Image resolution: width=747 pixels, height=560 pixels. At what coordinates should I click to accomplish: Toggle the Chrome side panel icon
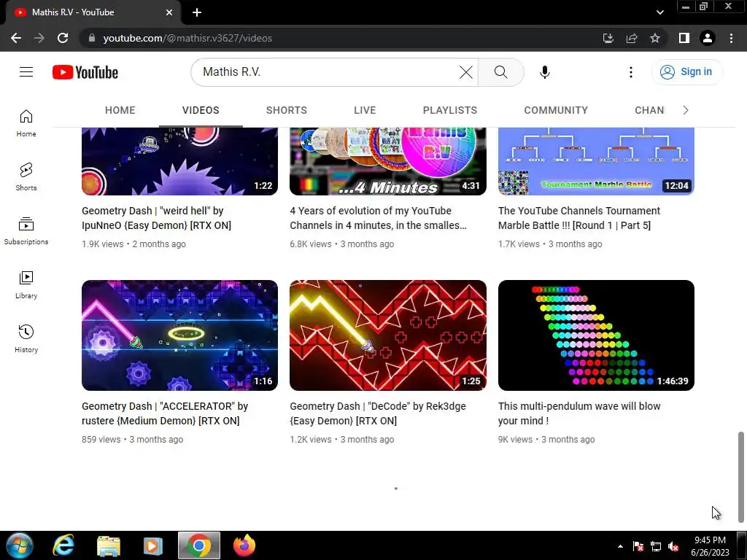(x=684, y=38)
